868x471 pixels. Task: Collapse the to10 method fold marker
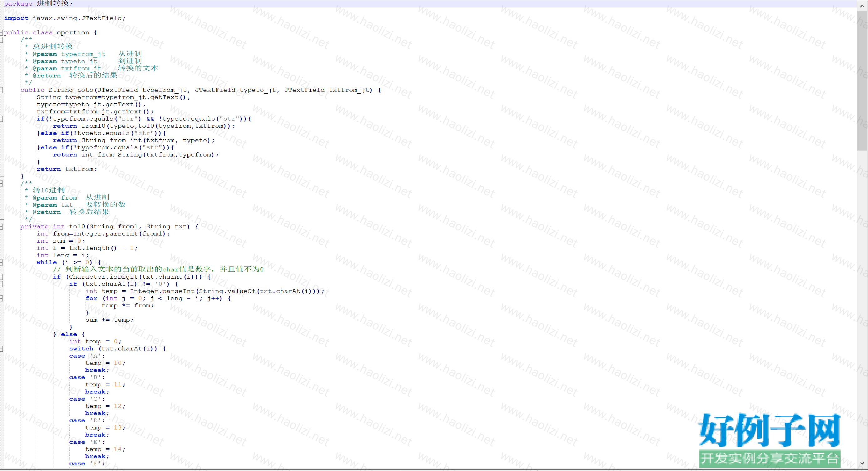1,226
